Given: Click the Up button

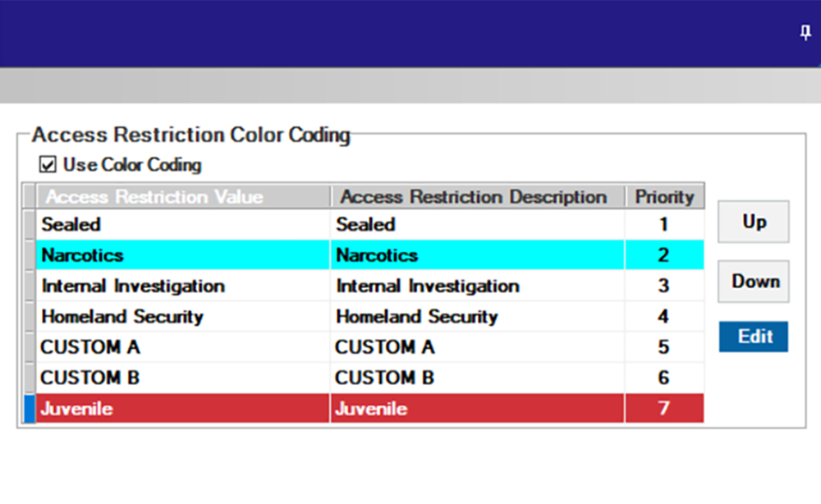Looking at the screenshot, I should (x=753, y=222).
